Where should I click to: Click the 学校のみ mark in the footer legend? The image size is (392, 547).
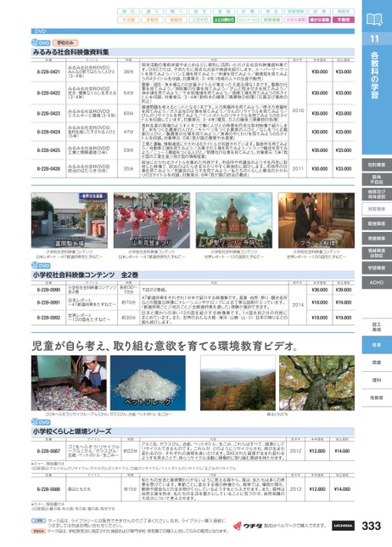pyautogui.click(x=38, y=531)
